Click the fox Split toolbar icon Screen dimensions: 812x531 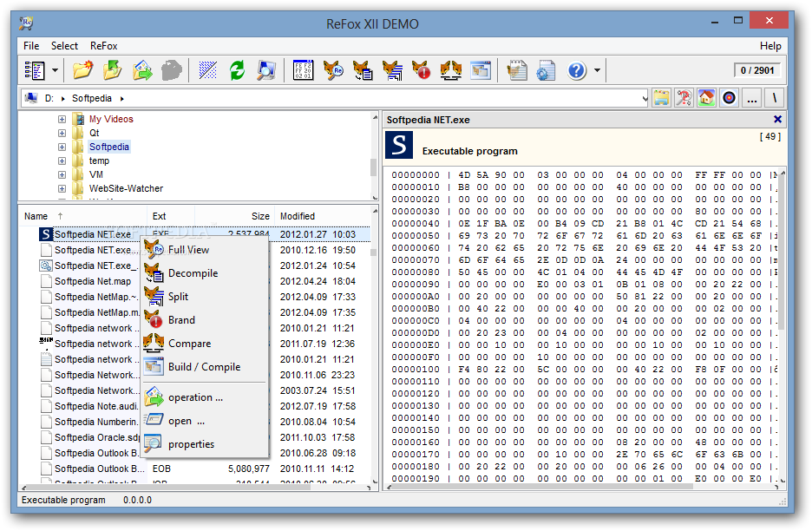pyautogui.click(x=392, y=70)
